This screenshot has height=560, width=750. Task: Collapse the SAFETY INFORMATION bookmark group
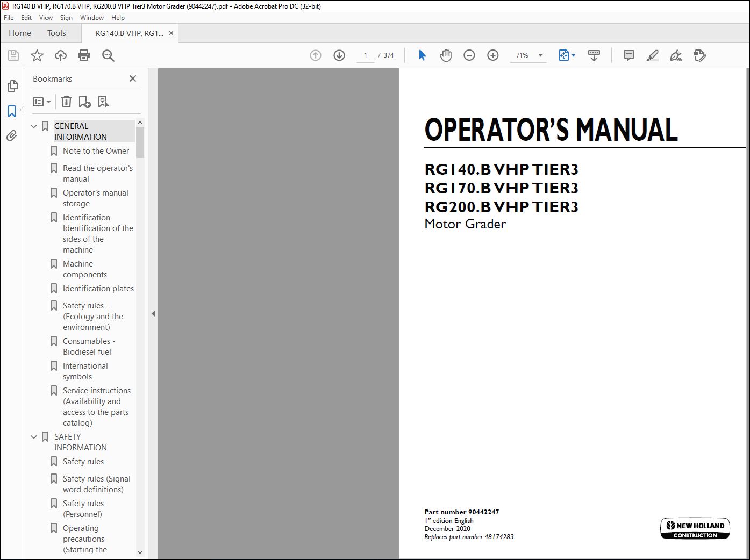[x=34, y=437]
